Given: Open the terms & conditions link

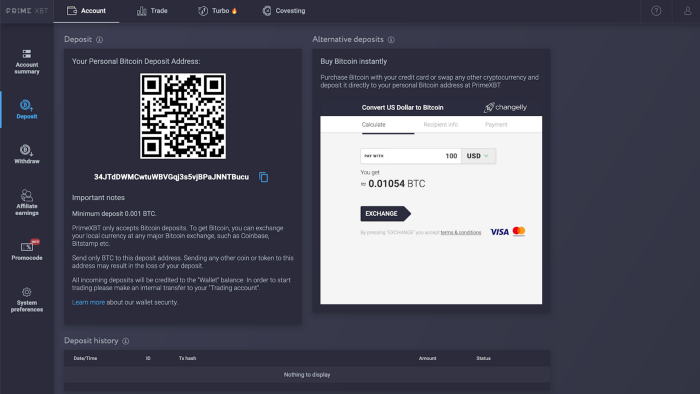Looking at the screenshot, I should click(461, 232).
